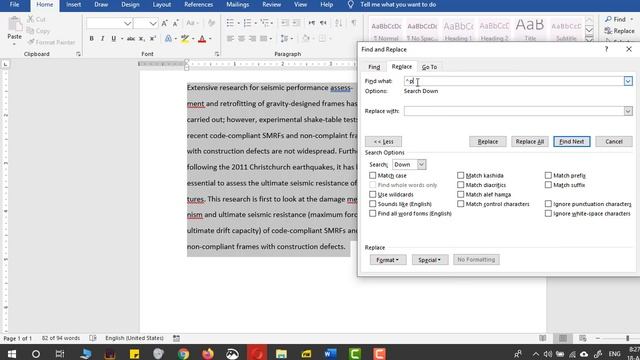Apply red font color

(x=202, y=39)
